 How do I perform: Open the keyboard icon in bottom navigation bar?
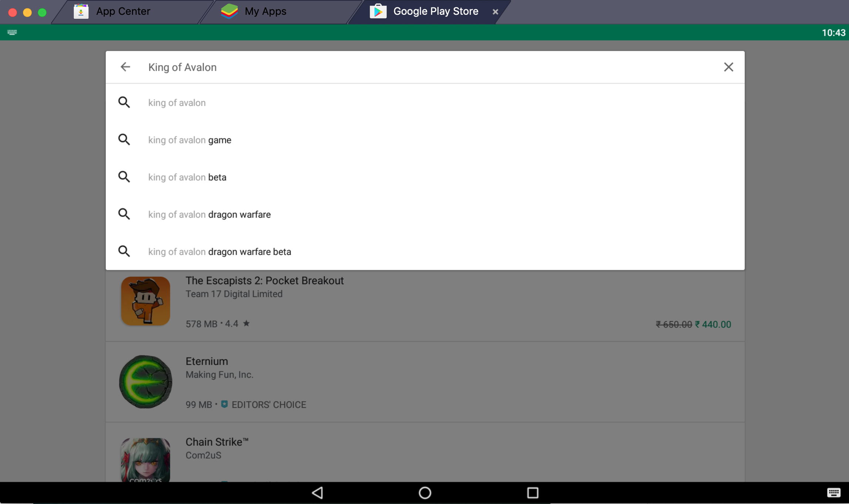(x=834, y=493)
